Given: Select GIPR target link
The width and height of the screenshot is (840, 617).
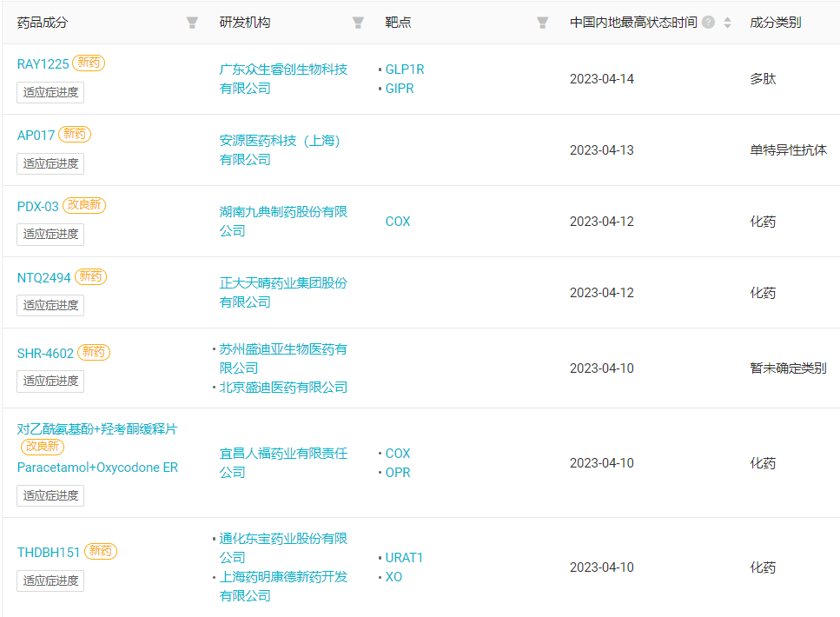Looking at the screenshot, I should [x=400, y=89].
